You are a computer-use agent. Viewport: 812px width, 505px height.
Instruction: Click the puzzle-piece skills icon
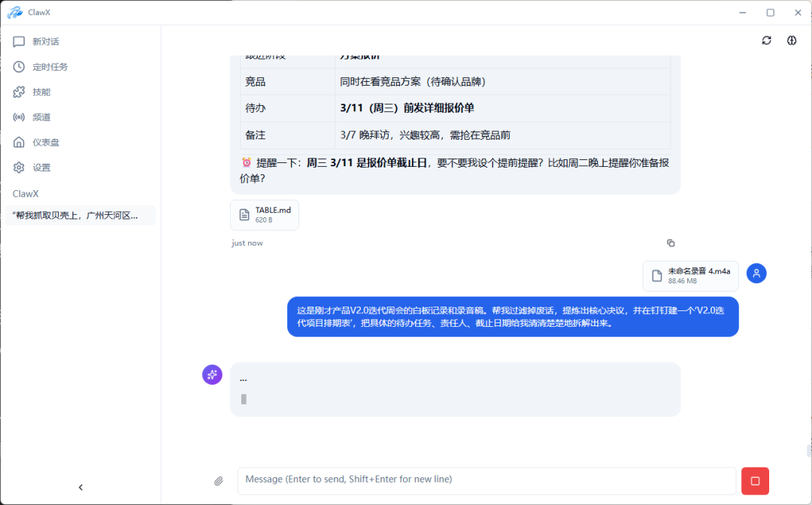[19, 92]
